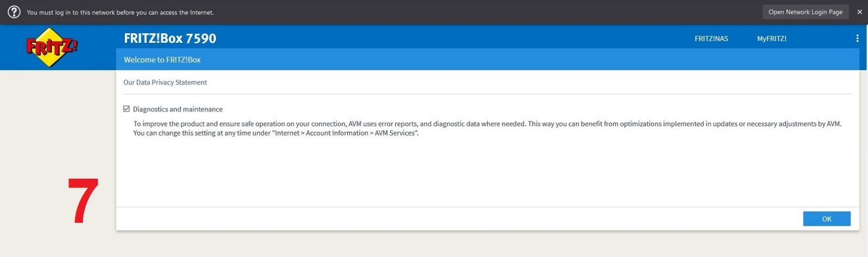
Task: Click the large red number 7
Action: click(83, 201)
